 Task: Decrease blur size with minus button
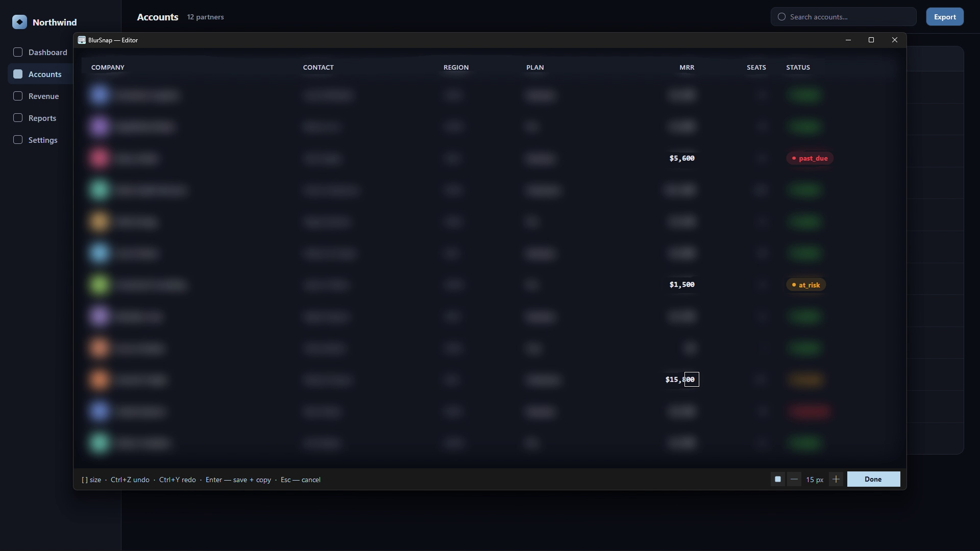click(794, 479)
